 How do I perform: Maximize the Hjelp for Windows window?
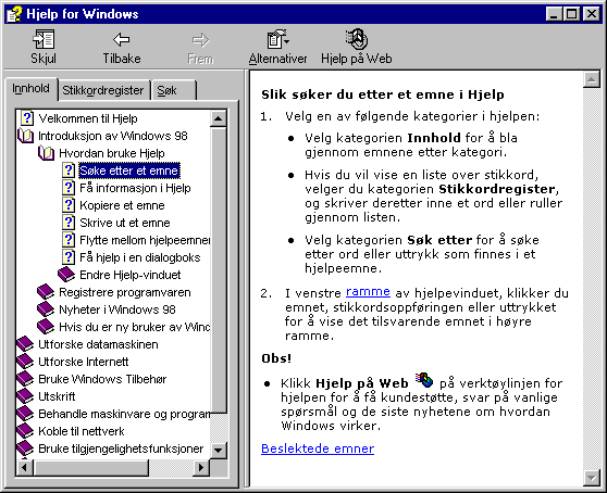pos(572,14)
